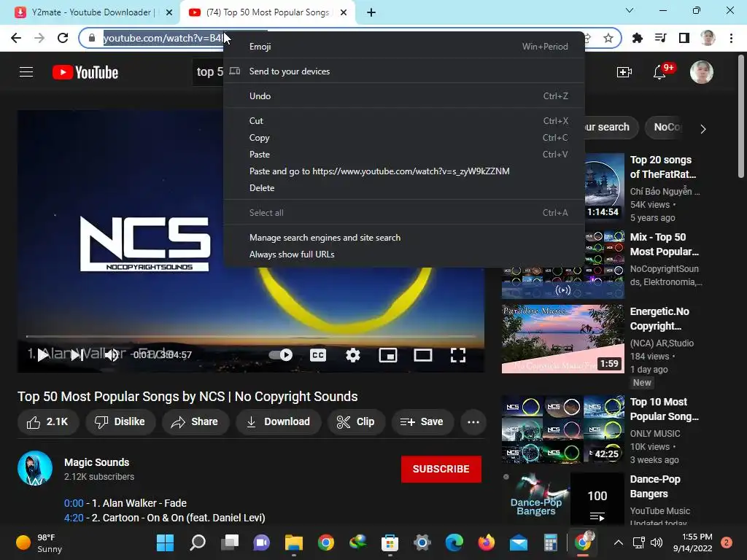This screenshot has height=560, width=747.
Task: Open Top 20 songs of TheFatRat thumbnail
Action: [x=605, y=186]
